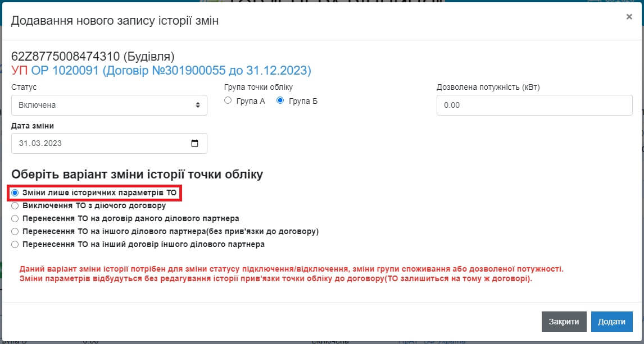This screenshot has width=644, height=344.
Task: Select the Група А radio button
Action: [228, 101]
